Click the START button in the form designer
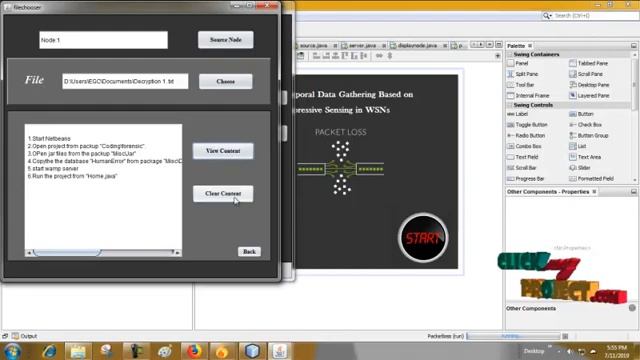This screenshot has height=360, width=640. (423, 238)
